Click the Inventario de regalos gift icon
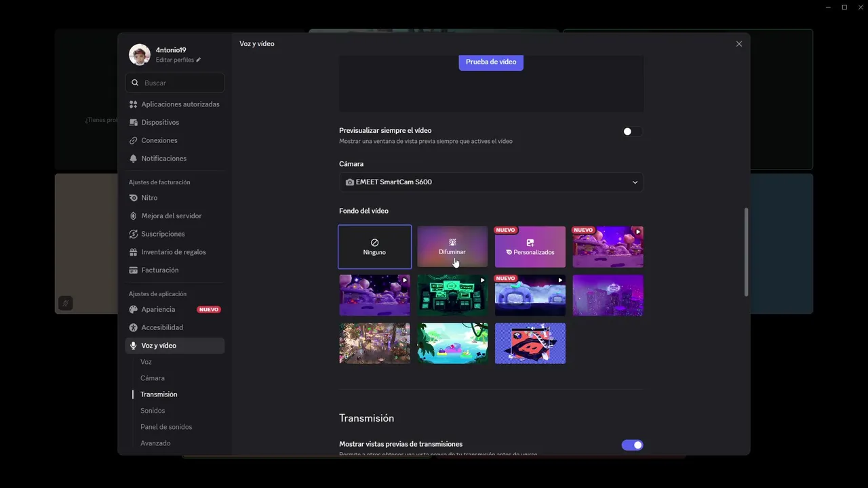 point(134,252)
